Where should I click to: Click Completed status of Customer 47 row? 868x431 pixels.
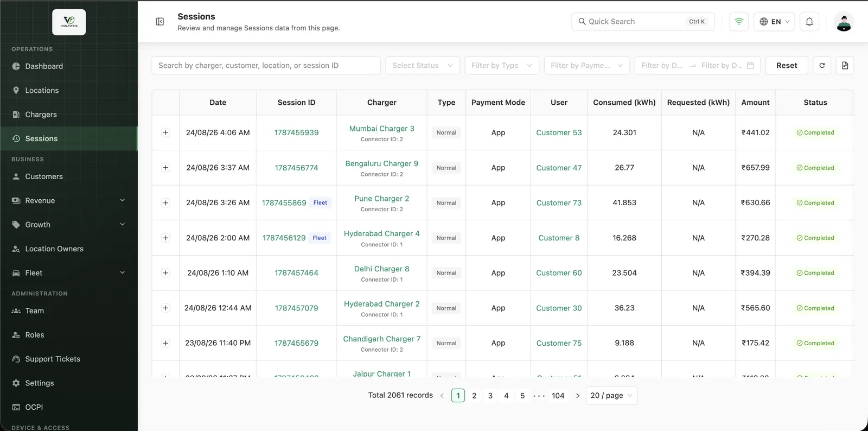pyautogui.click(x=815, y=168)
